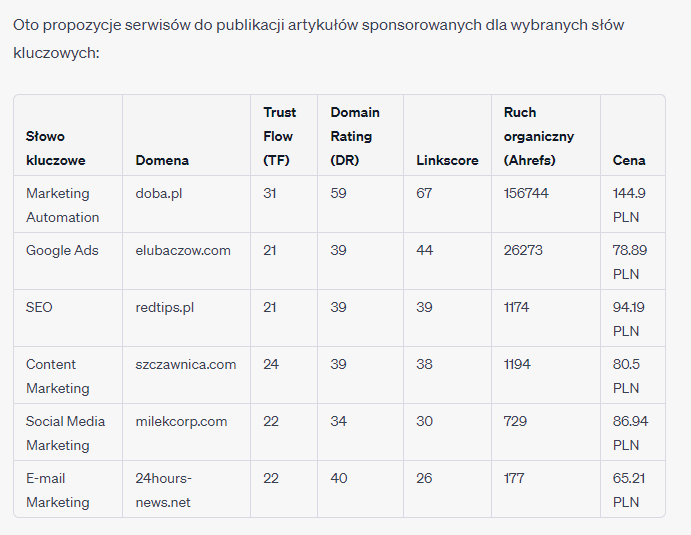Image resolution: width=691 pixels, height=535 pixels.
Task: Click the Domena column header
Action: pyautogui.click(x=162, y=160)
